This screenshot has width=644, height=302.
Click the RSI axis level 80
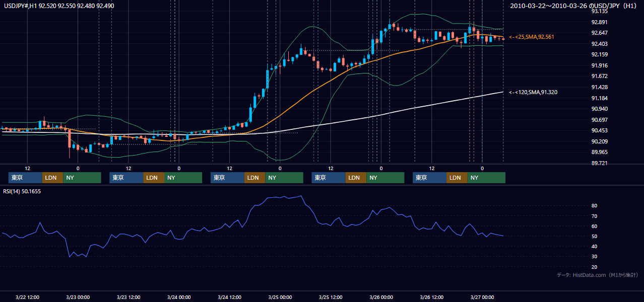click(595, 206)
